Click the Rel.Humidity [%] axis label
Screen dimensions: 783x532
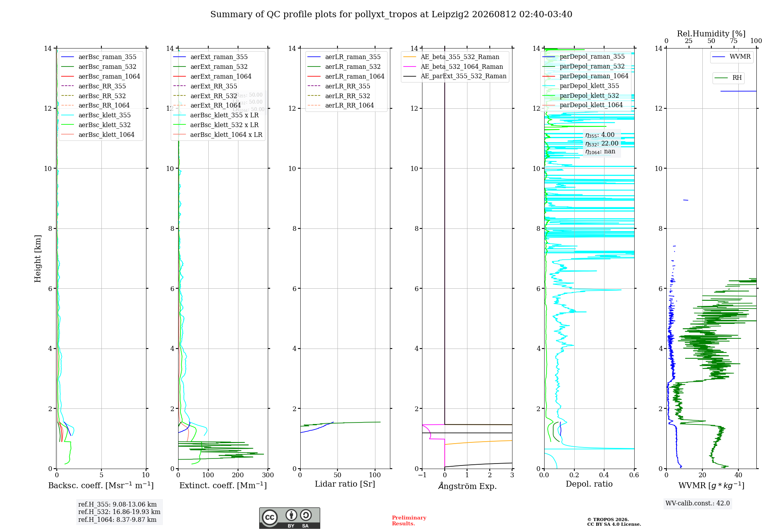click(711, 34)
